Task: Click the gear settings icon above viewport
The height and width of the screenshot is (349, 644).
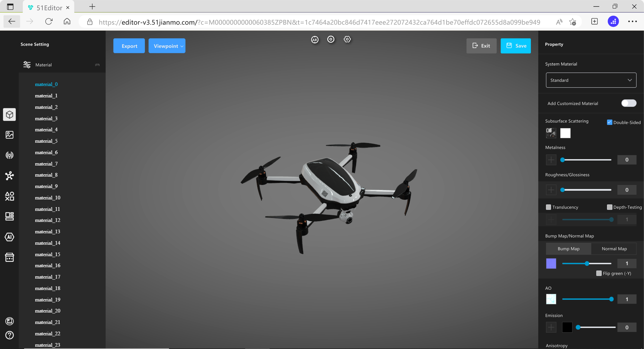Action: pos(347,39)
